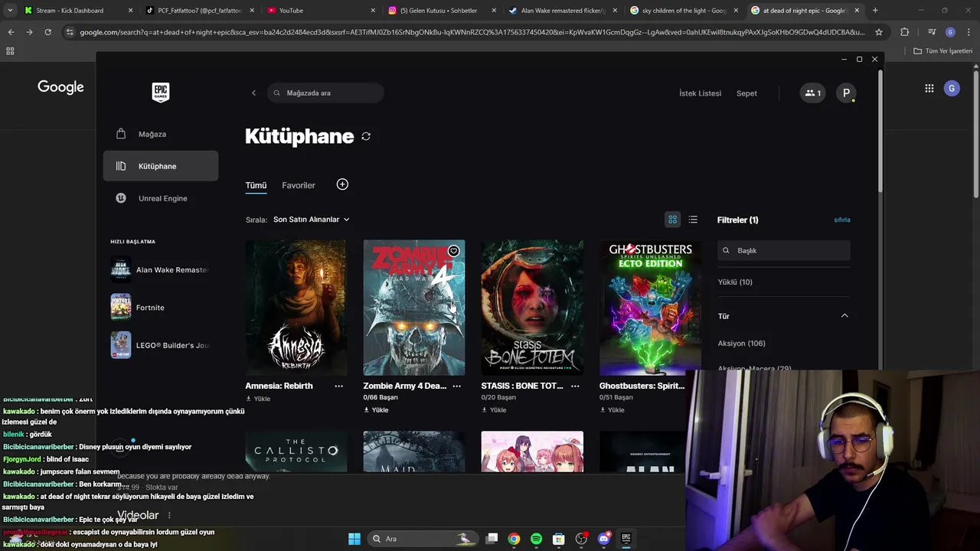Select the Aksiyon (106) genre filter
Viewport: 980px width, 551px height.
click(742, 344)
